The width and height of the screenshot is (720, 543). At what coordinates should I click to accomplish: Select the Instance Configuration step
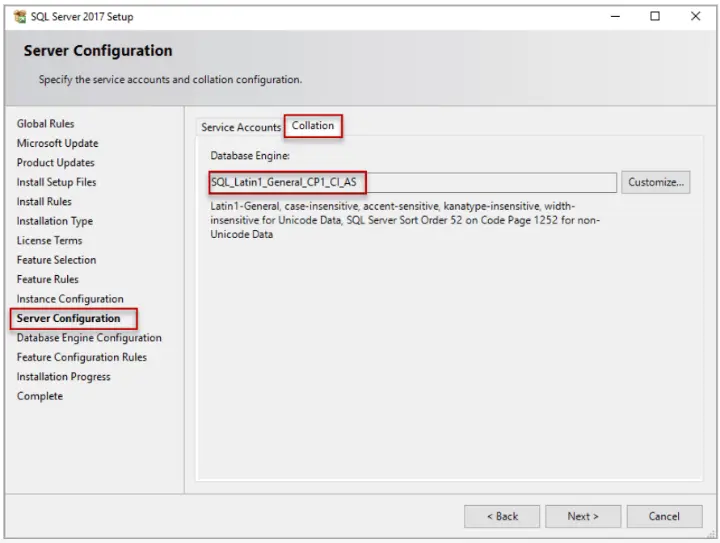pos(70,299)
